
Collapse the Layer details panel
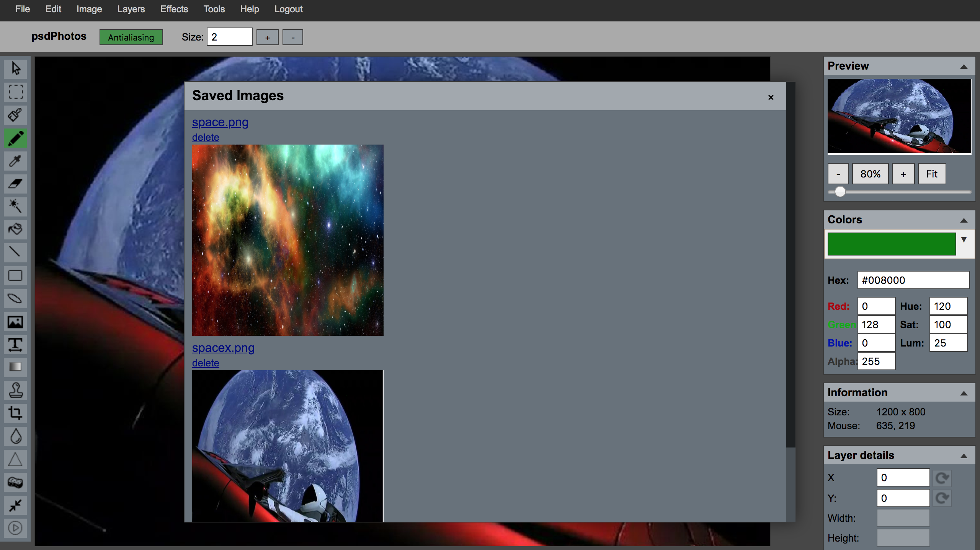click(964, 456)
